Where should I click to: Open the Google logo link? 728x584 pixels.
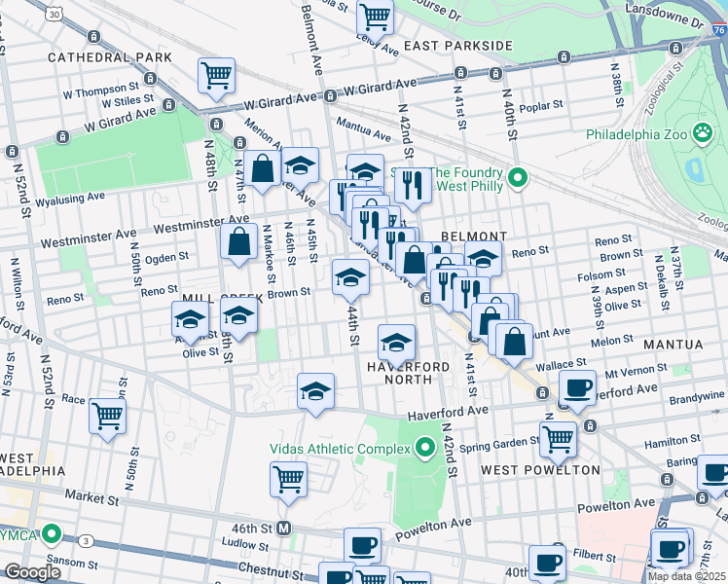pos(32,572)
